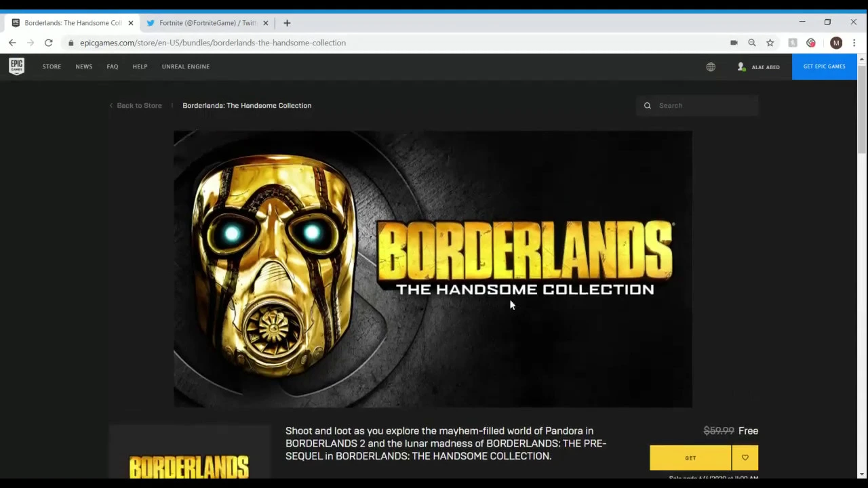Click Borderlands: The Handsome Collection breadcrumb
Viewport: 868px width, 488px height.
247,106
